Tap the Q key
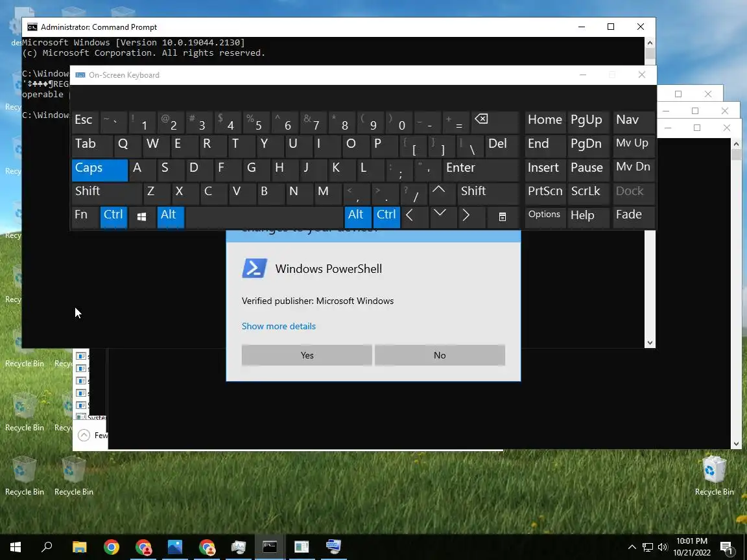 [128, 146]
